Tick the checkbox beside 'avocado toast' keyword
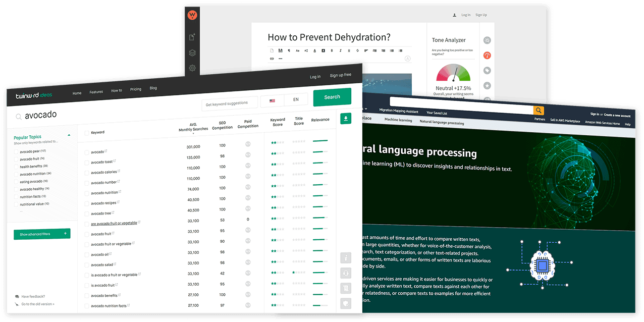Screen dimensions: 644x322 click(87, 163)
